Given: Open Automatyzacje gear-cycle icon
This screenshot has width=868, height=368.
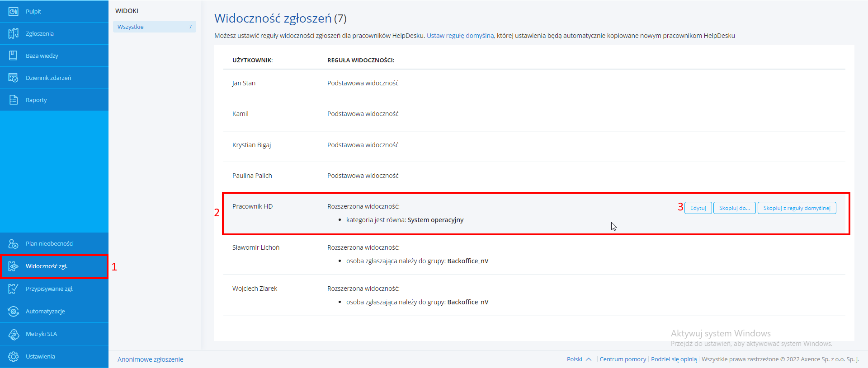Looking at the screenshot, I should pyautogui.click(x=14, y=312).
